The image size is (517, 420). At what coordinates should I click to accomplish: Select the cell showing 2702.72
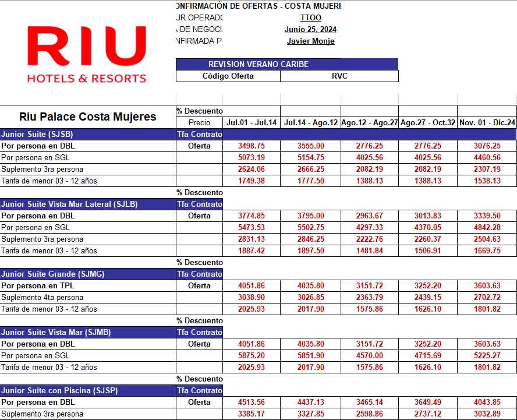487,298
